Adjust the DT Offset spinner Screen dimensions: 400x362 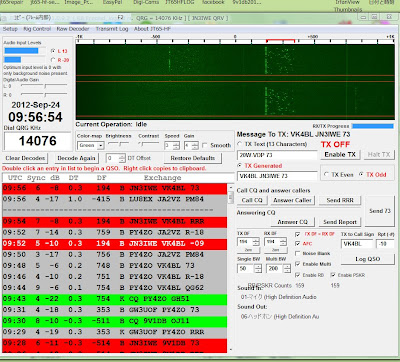[x=116, y=158]
